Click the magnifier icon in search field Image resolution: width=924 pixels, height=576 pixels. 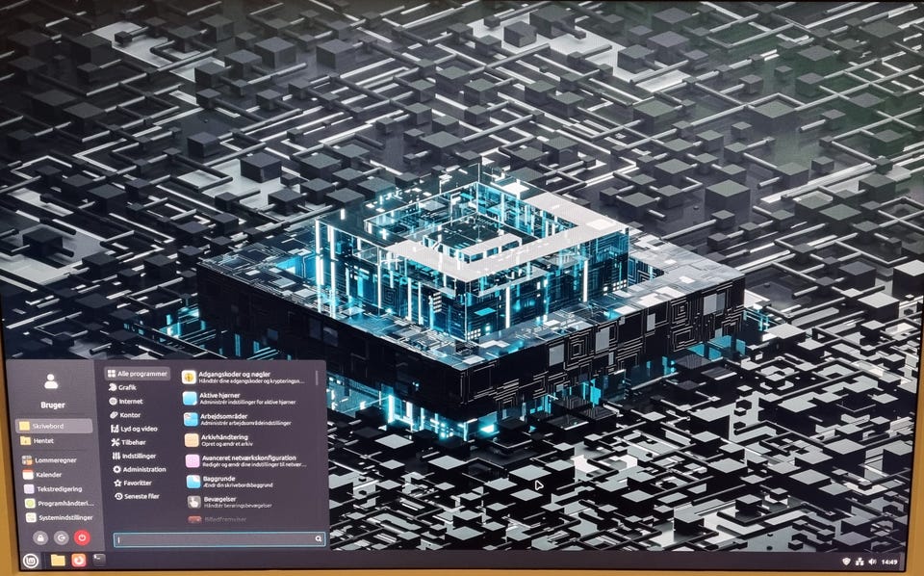(319, 538)
